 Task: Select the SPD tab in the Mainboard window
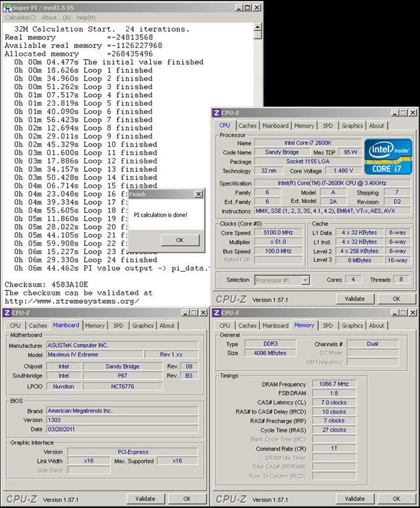(x=118, y=326)
